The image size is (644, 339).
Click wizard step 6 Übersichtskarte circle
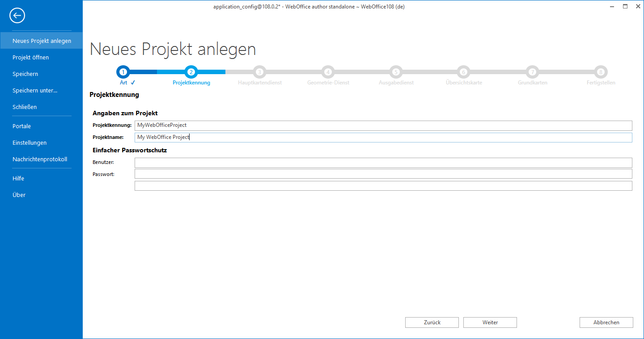(x=464, y=72)
